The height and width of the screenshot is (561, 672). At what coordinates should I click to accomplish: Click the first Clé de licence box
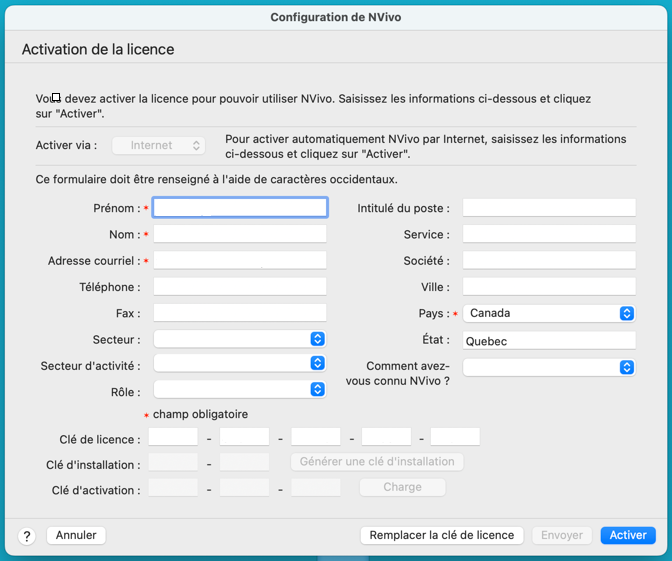[173, 437]
